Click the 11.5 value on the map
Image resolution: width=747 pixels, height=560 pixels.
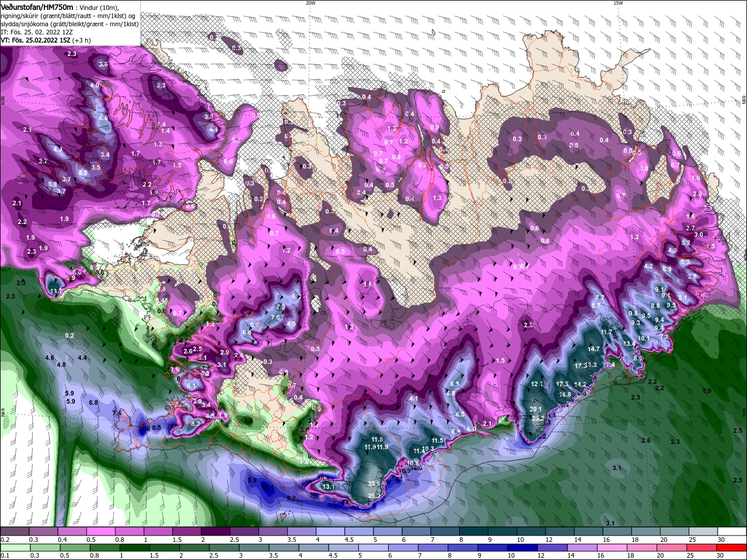[x=437, y=440]
